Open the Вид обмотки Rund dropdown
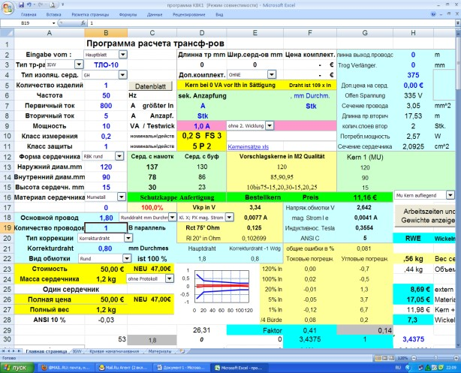Screen dimensions: 461x373 [127, 258]
